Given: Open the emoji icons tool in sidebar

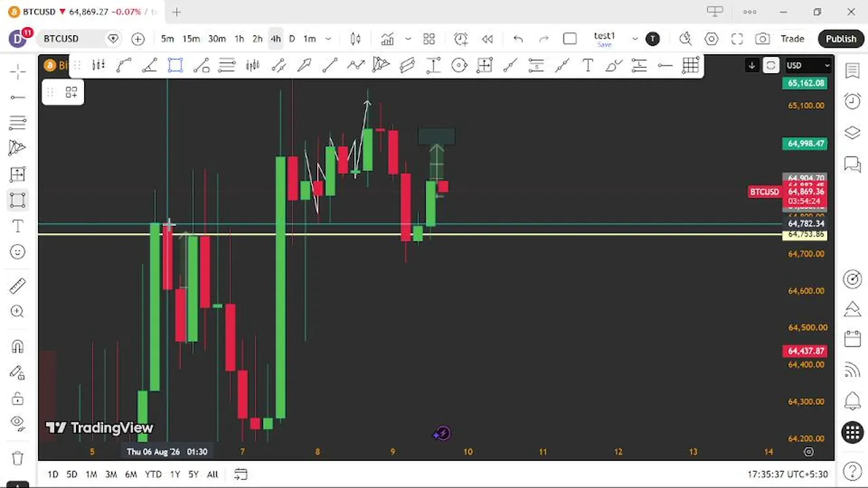Looking at the screenshot, I should pos(18,251).
